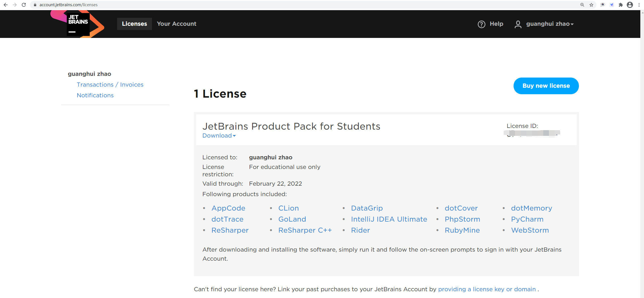Open the Notifications link
The width and height of the screenshot is (644, 298).
point(95,95)
